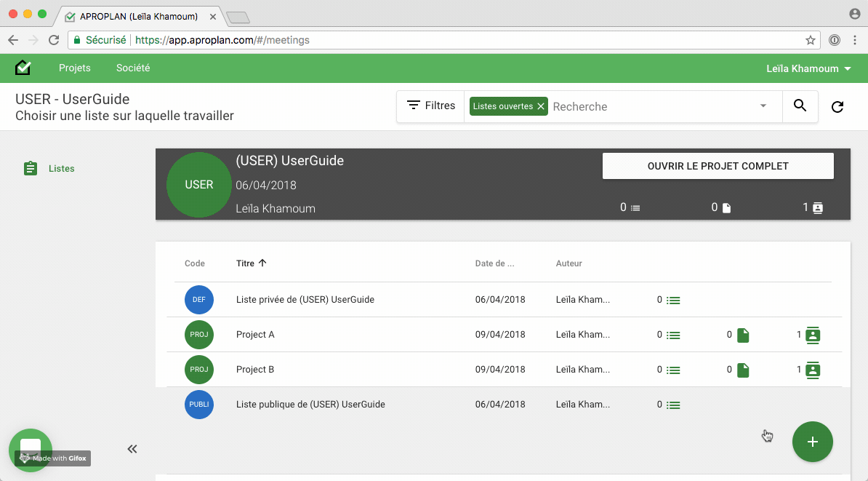Open the Project A list
868x481 pixels.
[255, 334]
